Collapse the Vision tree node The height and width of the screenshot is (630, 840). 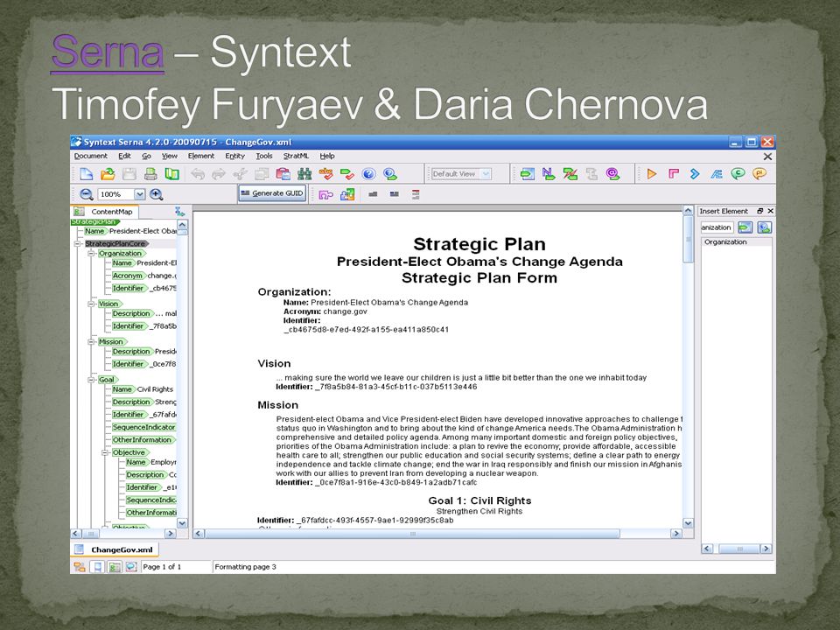point(91,304)
